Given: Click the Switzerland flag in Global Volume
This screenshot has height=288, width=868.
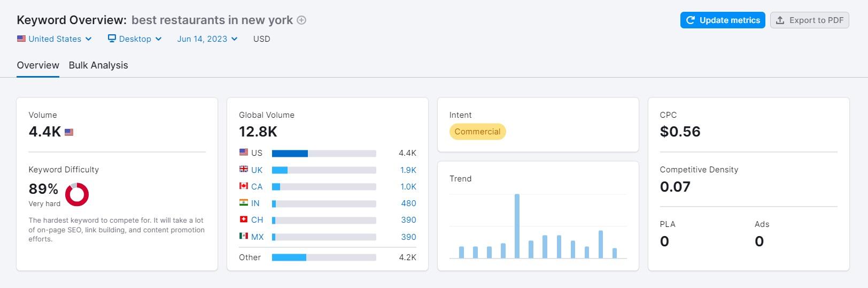Looking at the screenshot, I should (x=244, y=219).
